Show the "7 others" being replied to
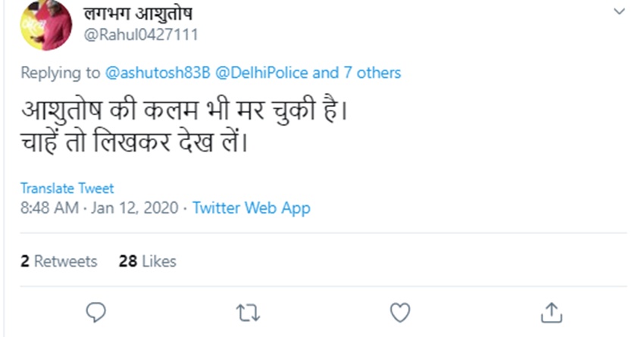Image resolution: width=644 pixels, height=337 pixels. [372, 73]
